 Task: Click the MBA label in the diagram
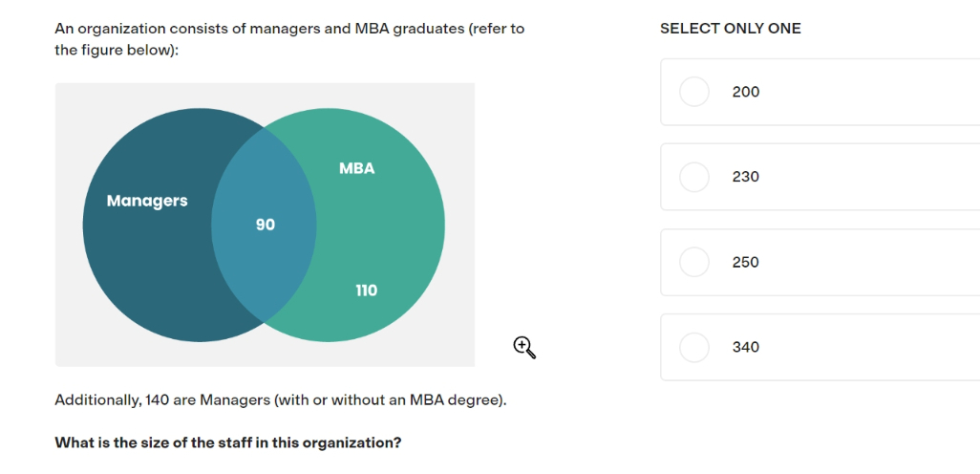[357, 168]
